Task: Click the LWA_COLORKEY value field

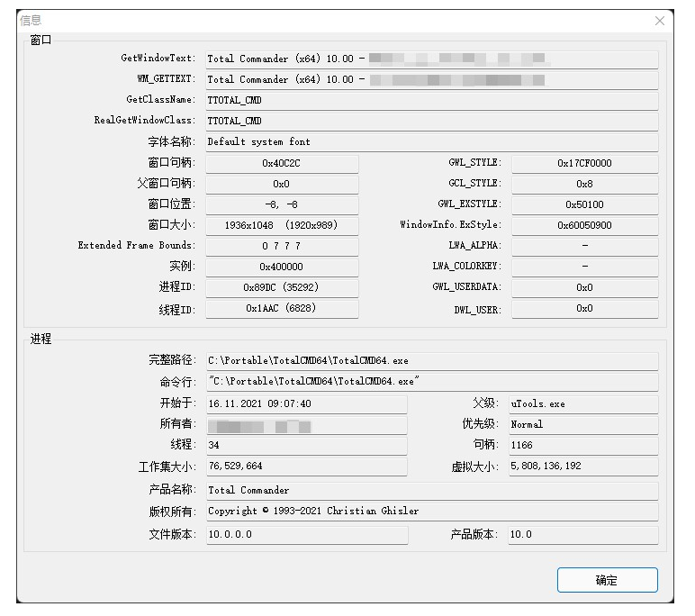Action: point(584,267)
